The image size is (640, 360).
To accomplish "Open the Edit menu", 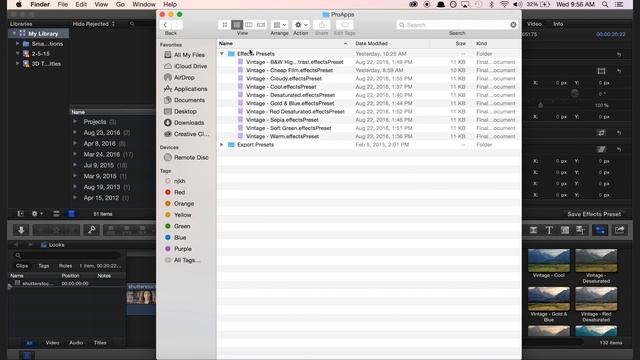I will point(81,4).
